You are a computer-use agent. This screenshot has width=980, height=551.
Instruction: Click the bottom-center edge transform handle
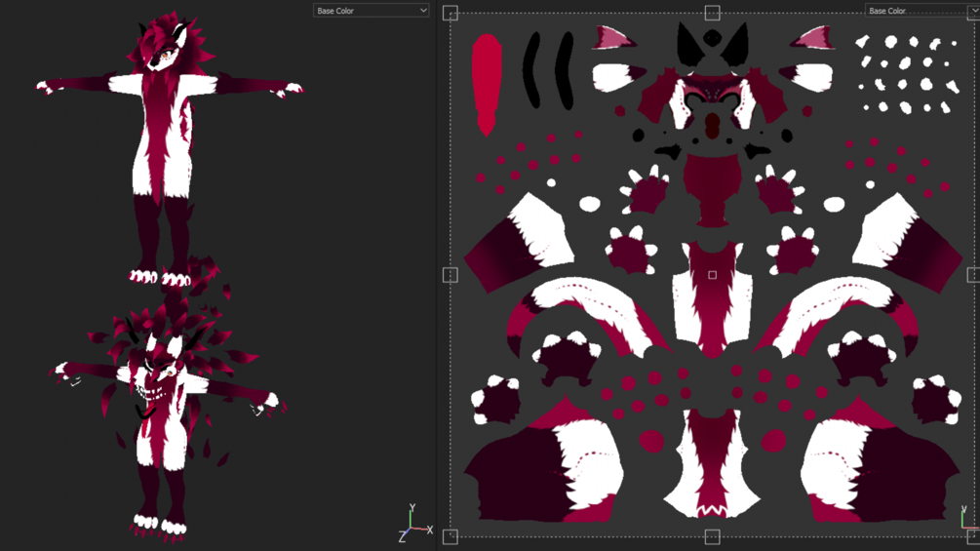pos(712,536)
